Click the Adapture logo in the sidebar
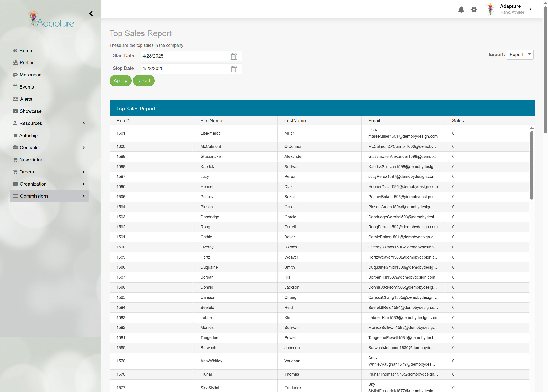Viewport: 548px width, 392px height. 50,20
